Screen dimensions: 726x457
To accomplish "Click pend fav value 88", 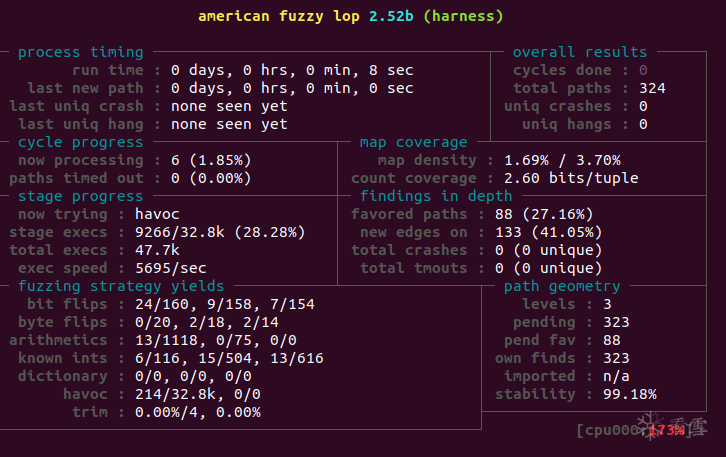I will tap(612, 341).
